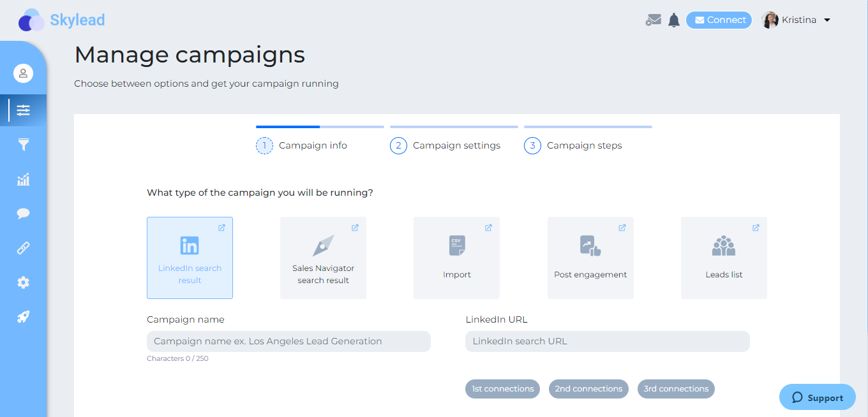Toggle the 1st connections filter
Viewport: 868px width, 417px height.
click(502, 389)
